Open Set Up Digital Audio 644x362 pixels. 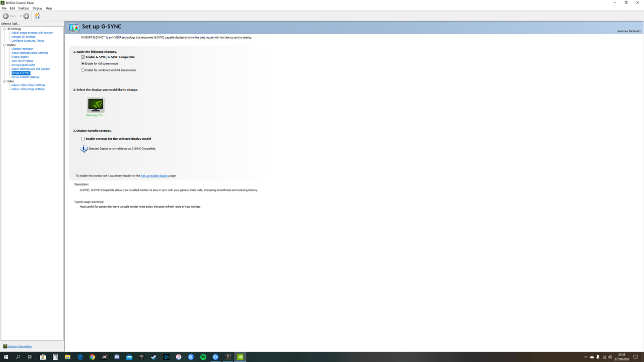point(23,65)
